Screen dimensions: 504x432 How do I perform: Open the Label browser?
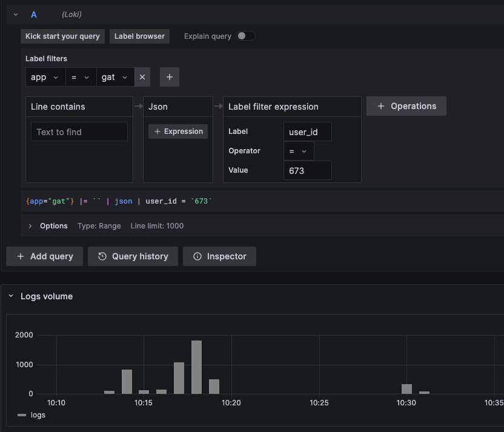(x=139, y=36)
